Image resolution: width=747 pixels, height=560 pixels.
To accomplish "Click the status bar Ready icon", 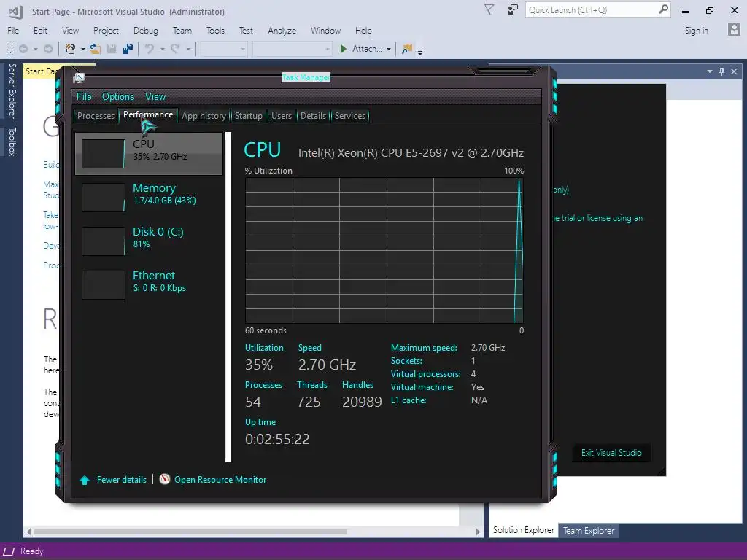I will (9, 551).
